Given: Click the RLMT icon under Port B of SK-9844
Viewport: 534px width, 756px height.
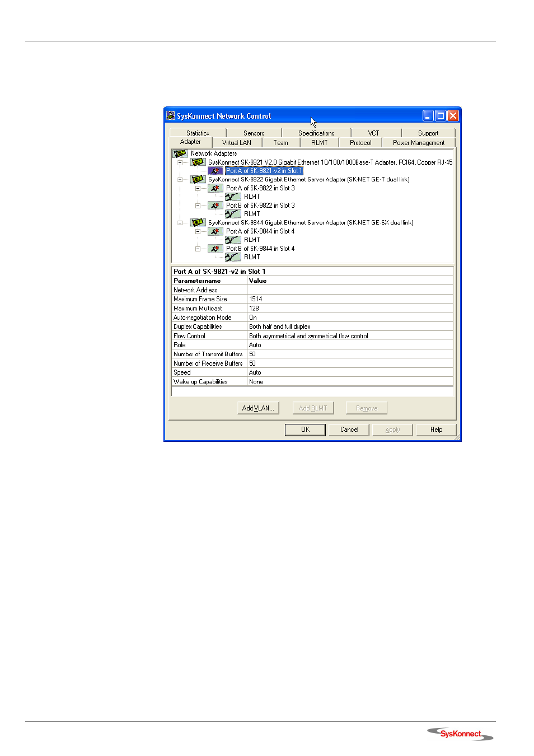Looking at the screenshot, I should 233,257.
